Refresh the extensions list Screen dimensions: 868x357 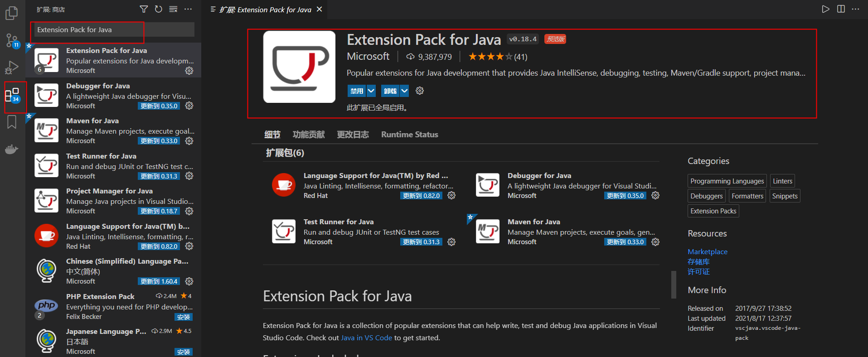click(x=158, y=9)
